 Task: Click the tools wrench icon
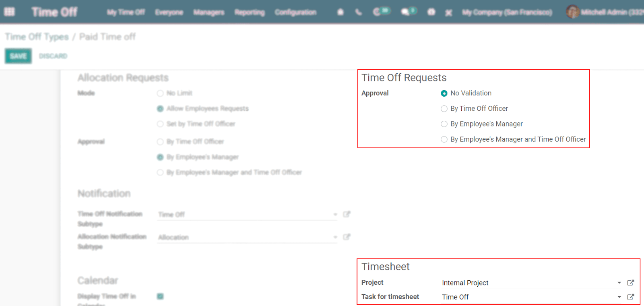(448, 12)
